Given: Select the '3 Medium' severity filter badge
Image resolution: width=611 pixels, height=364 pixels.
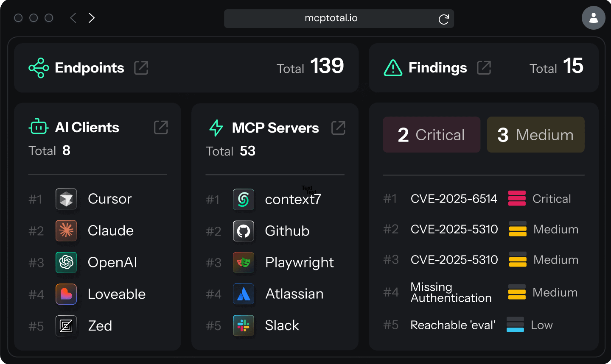Looking at the screenshot, I should coord(535,135).
